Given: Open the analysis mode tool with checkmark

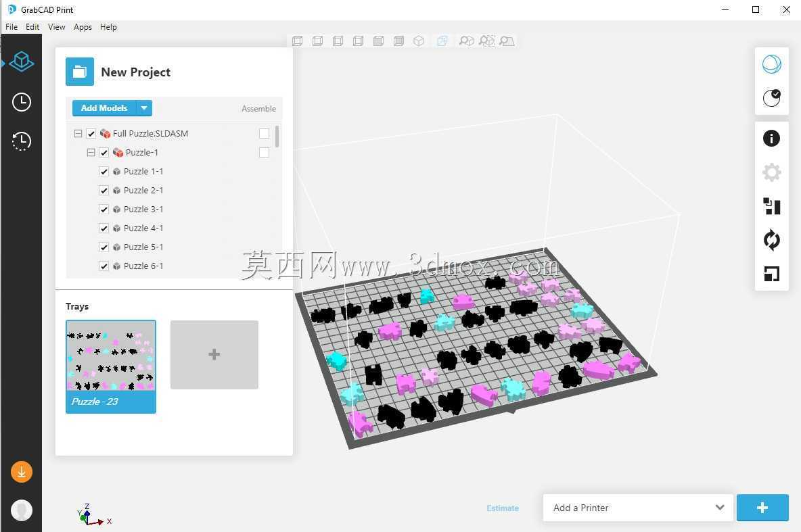Looking at the screenshot, I should click(x=771, y=97).
